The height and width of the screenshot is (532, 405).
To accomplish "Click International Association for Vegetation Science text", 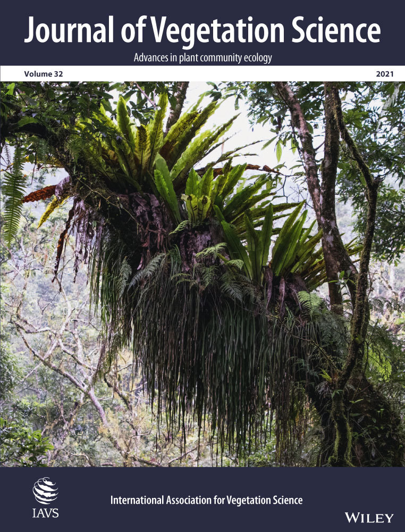I will point(206,500).
